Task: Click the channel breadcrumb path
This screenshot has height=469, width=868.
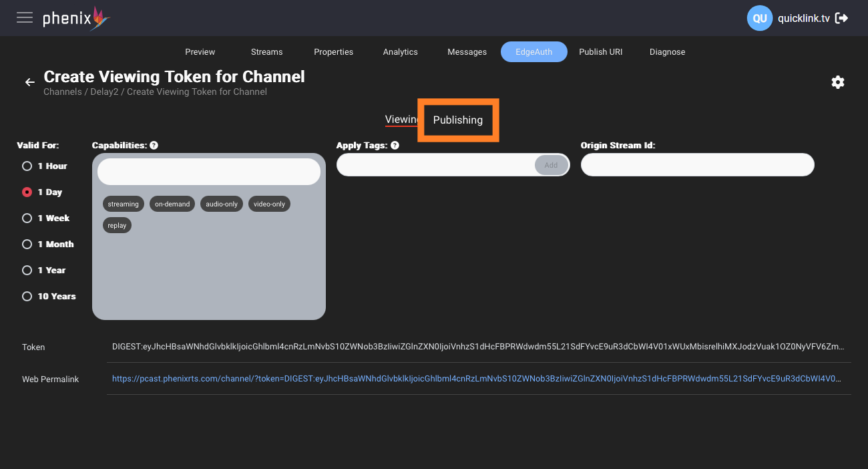Action: 155,92
